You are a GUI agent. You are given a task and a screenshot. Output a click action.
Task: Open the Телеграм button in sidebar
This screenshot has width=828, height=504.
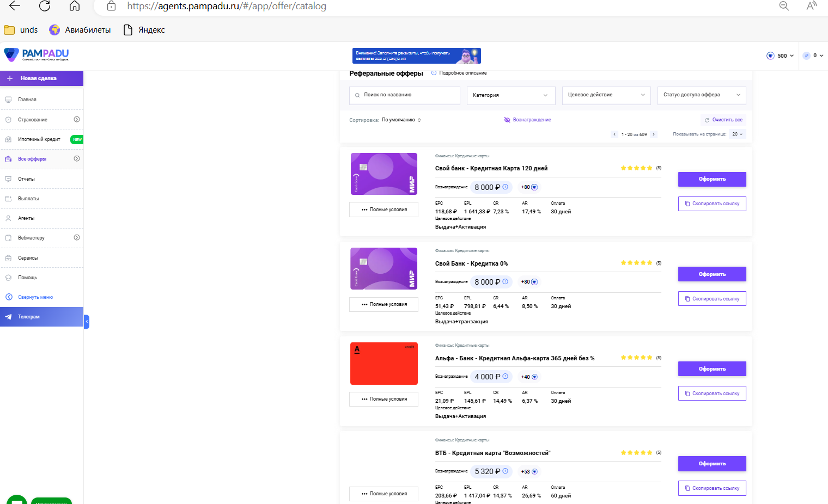[x=41, y=317]
